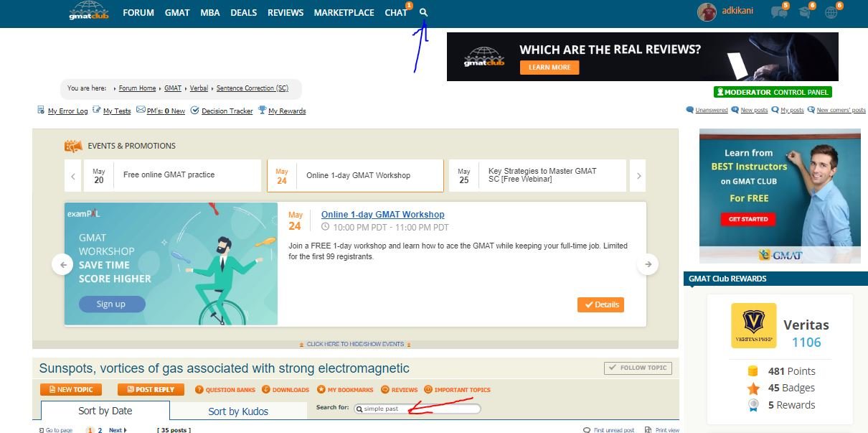The image size is (868, 433).
Task: Click the My Tests pencil icon
Action: click(97, 110)
